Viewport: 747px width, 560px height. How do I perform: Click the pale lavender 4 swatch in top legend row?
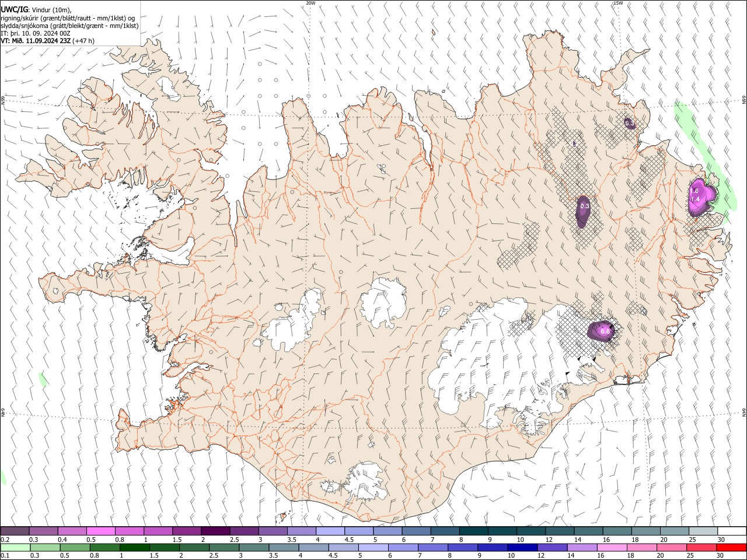click(x=330, y=531)
